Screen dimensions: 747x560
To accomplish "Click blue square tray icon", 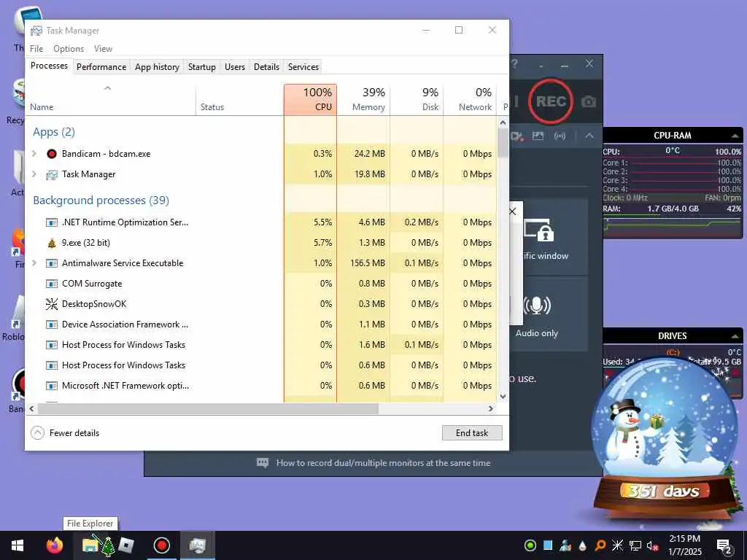I will (x=548, y=545).
